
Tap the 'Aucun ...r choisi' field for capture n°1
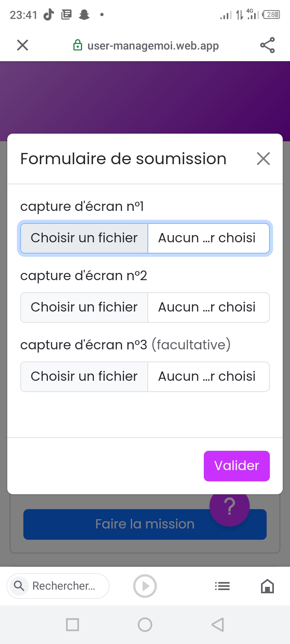[208, 238]
